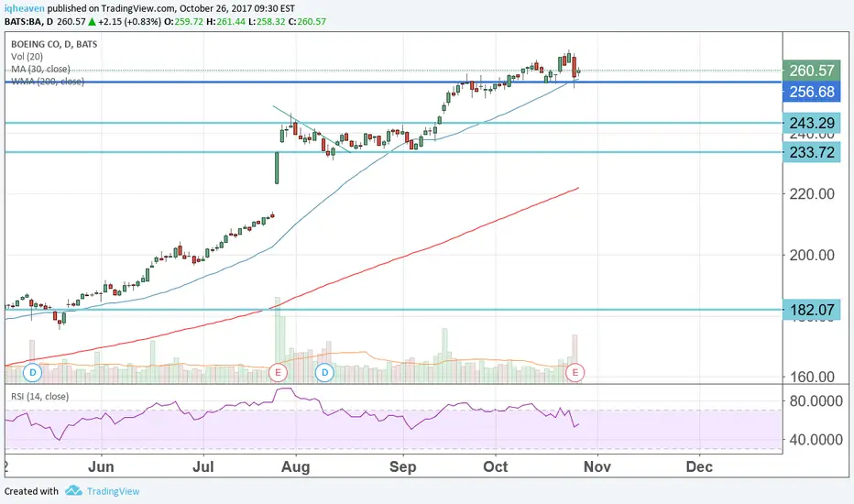Click the Aug label on time axis
The image size is (854, 504).
296,467
